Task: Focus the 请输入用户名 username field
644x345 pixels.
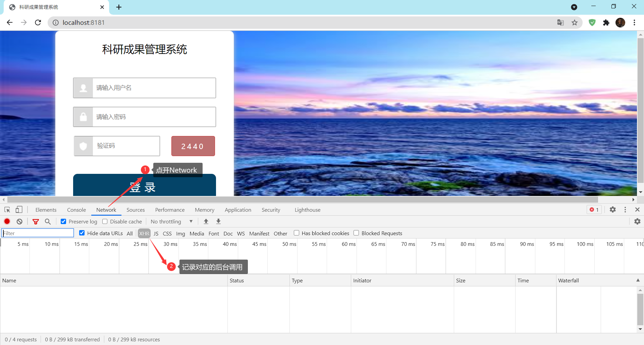Action: point(144,88)
